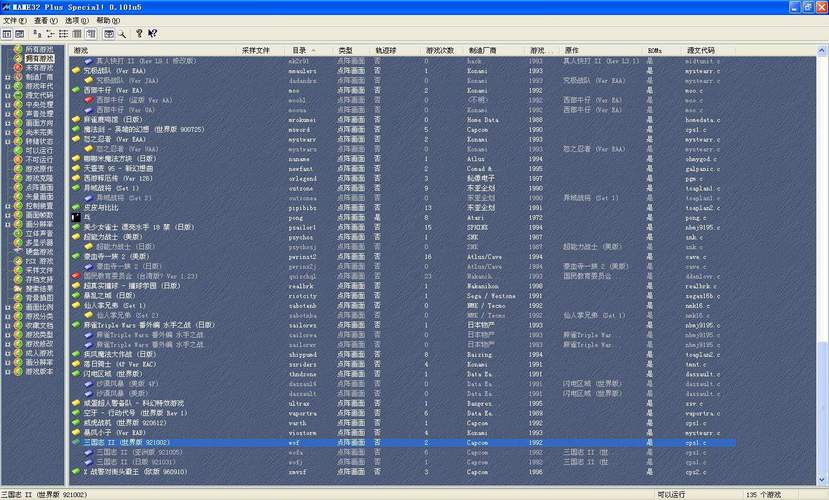Open the 查看(V) menu

tap(46, 20)
